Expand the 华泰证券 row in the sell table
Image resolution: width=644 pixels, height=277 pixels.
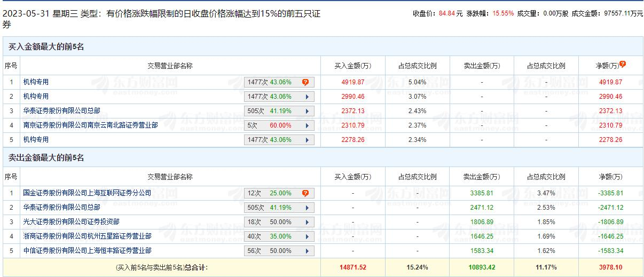click(307, 208)
